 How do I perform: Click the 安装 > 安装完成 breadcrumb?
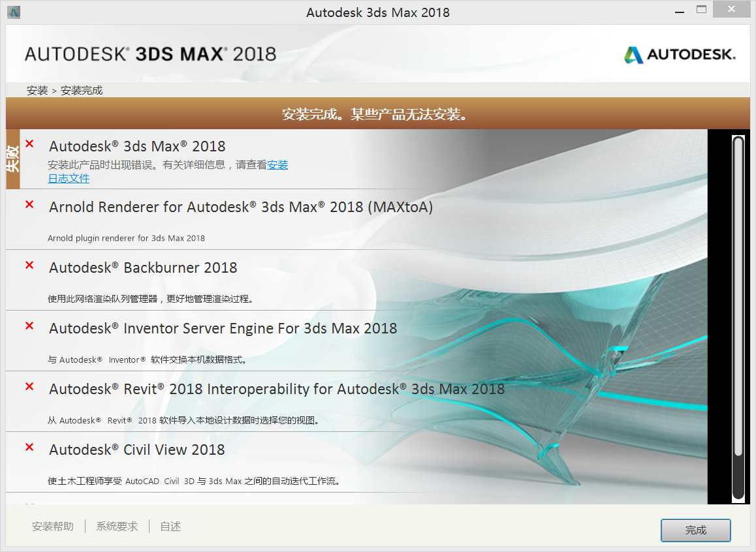65,91
